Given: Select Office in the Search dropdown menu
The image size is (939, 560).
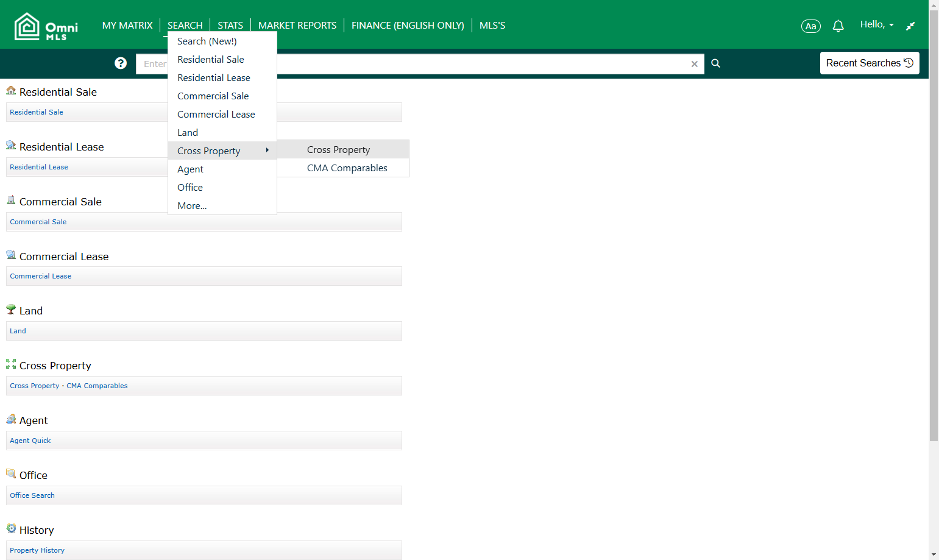Looking at the screenshot, I should pyautogui.click(x=222, y=188).
